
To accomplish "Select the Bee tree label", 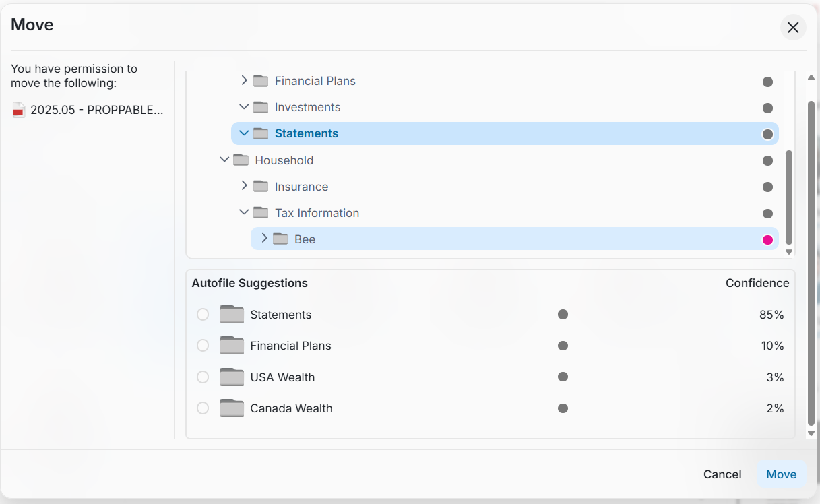I will pos(305,239).
